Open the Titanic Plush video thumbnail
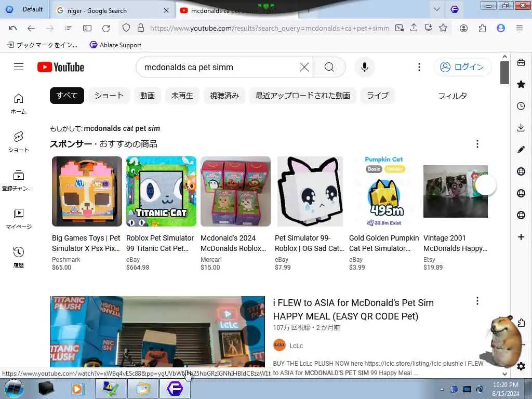The width and height of the screenshot is (532, 399). coord(157,331)
